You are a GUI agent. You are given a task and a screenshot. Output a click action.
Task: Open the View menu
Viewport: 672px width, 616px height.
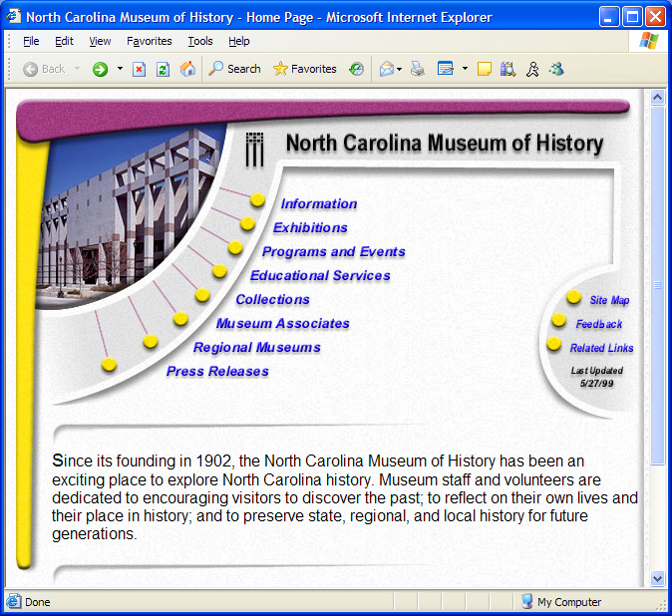pyautogui.click(x=100, y=41)
